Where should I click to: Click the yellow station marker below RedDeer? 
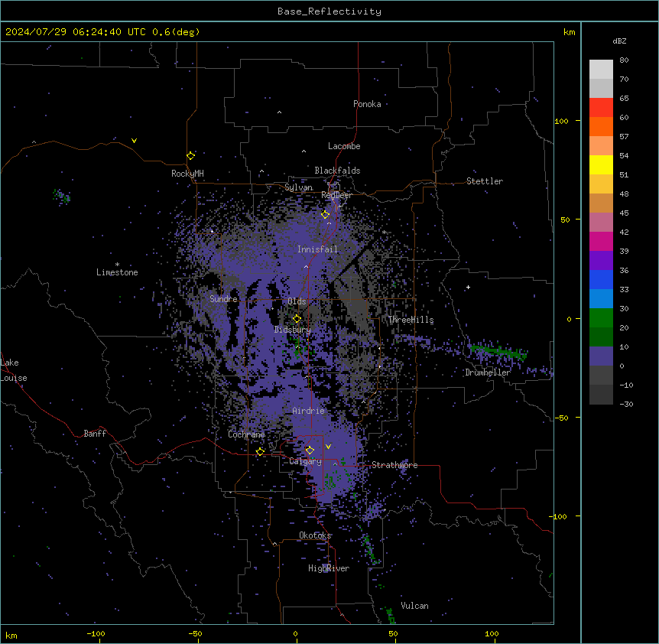[326, 215]
